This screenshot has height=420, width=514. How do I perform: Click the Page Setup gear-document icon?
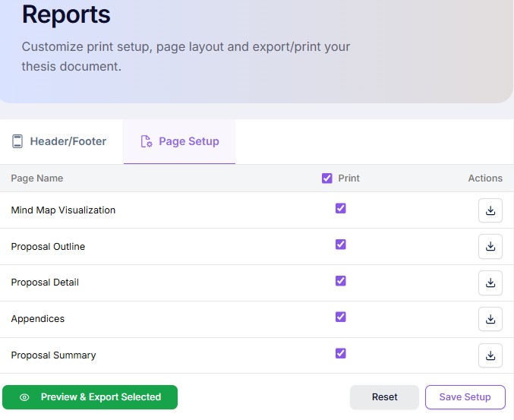[x=147, y=141]
